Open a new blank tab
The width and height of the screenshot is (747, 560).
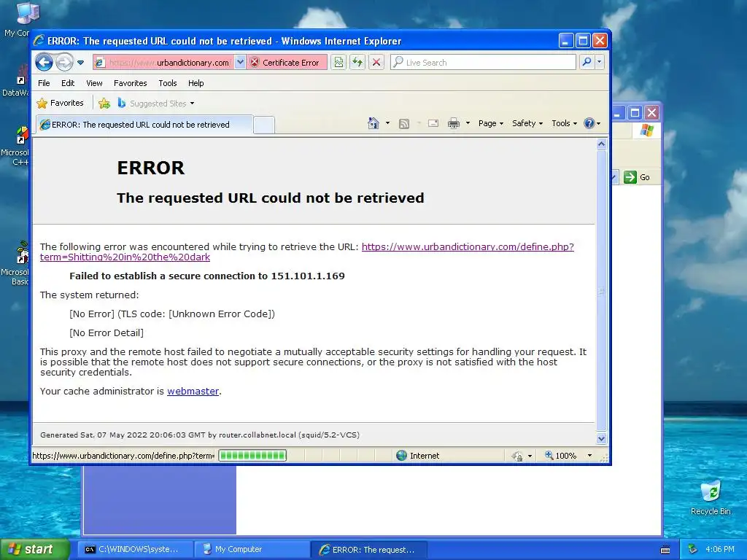point(264,125)
